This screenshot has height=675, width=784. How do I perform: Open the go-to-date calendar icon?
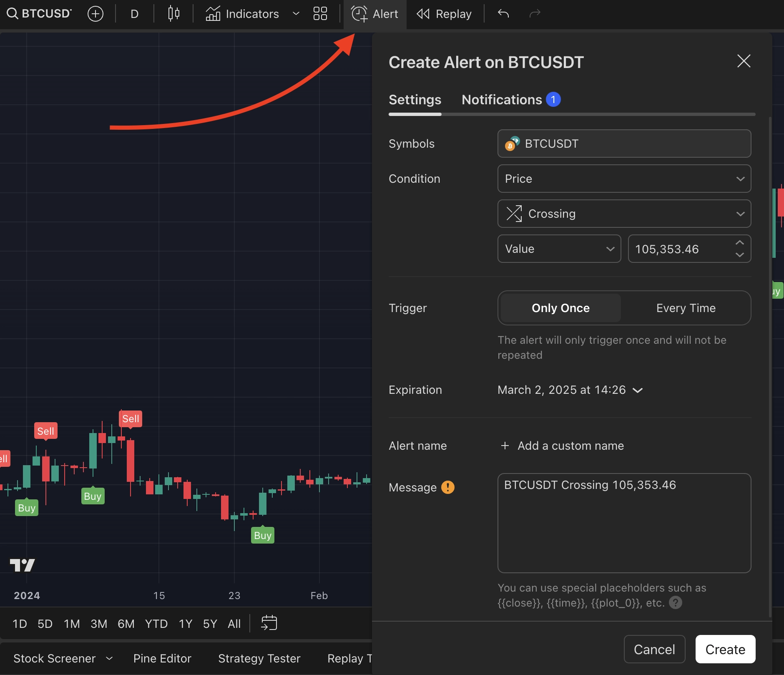click(269, 623)
